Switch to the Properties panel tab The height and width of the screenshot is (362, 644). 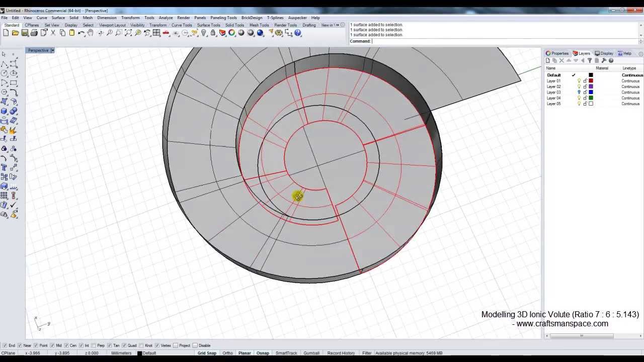point(557,53)
